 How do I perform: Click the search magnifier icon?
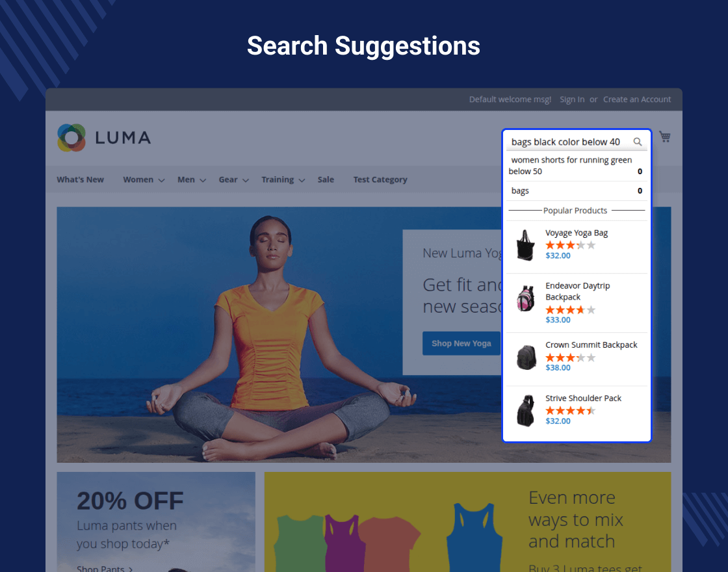pyautogui.click(x=638, y=142)
